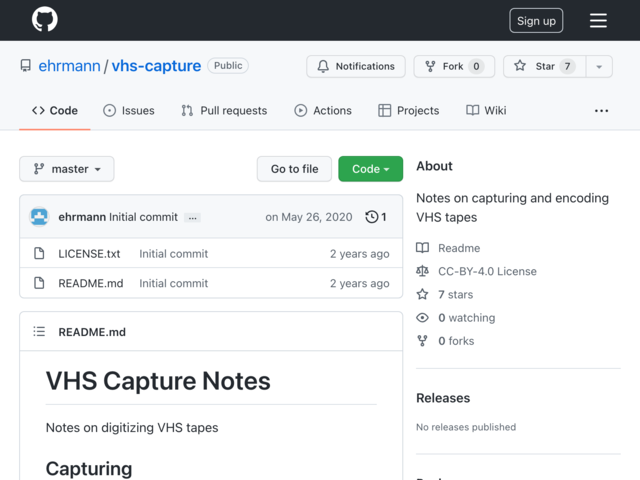
Task: Open the LICENSE.txt file
Action: pos(89,253)
